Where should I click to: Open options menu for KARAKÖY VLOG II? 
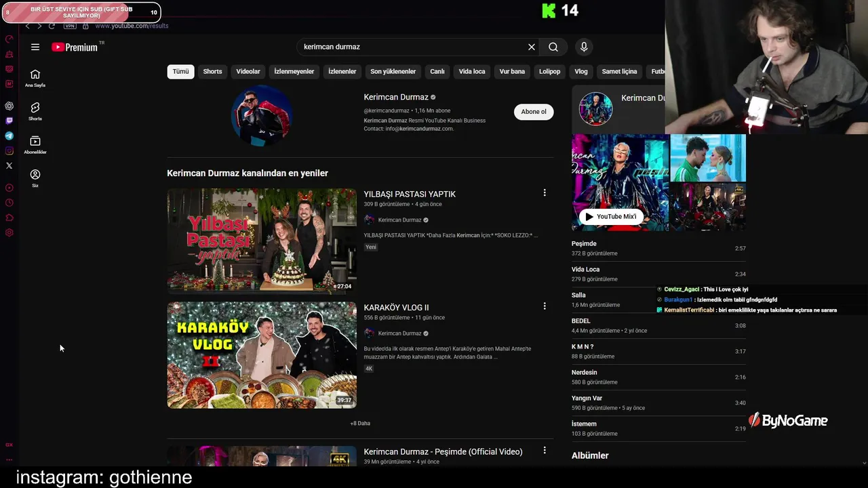tap(544, 306)
